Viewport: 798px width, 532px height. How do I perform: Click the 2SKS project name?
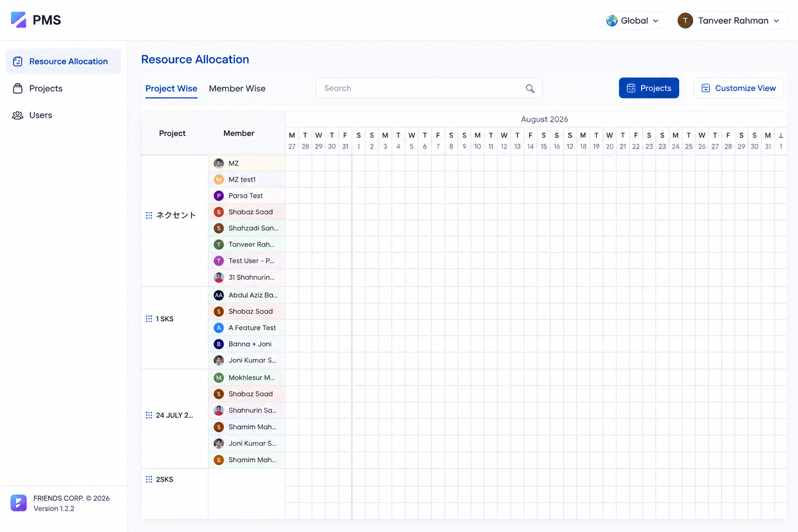click(165, 479)
